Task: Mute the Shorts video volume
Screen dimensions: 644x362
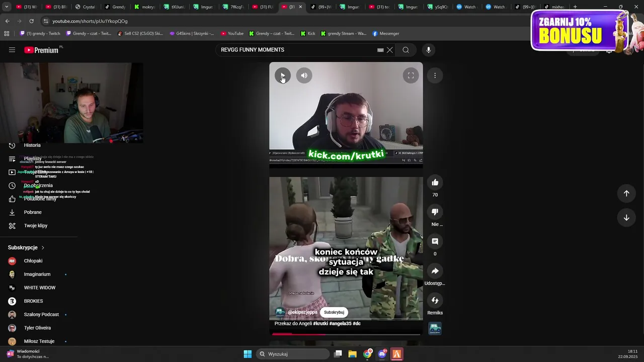Action: [304, 75]
